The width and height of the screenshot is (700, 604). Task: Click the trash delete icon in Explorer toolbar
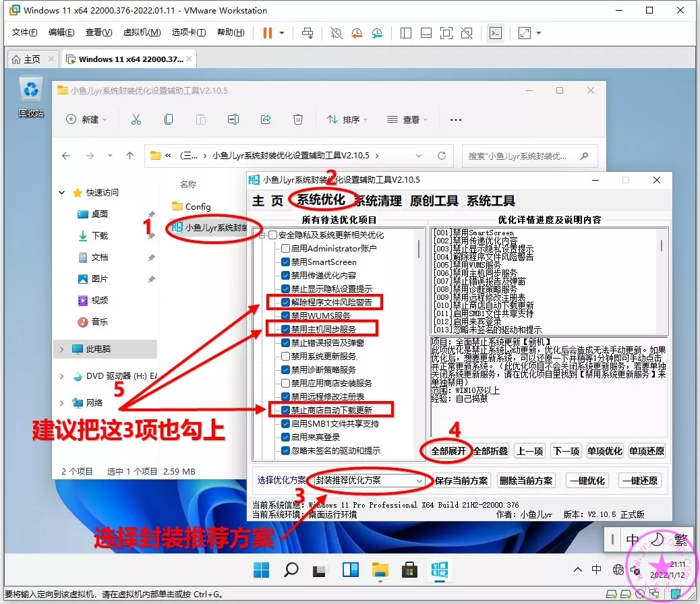pyautogui.click(x=298, y=119)
